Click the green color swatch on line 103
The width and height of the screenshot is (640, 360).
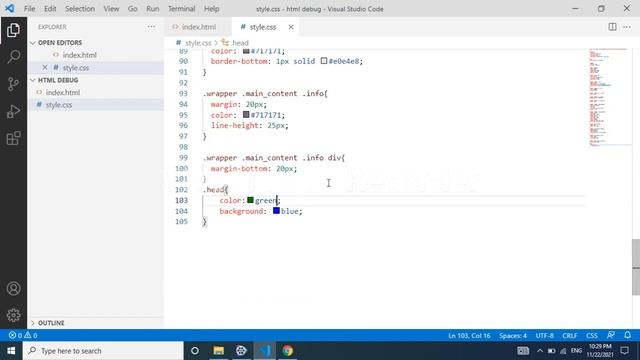coord(250,200)
